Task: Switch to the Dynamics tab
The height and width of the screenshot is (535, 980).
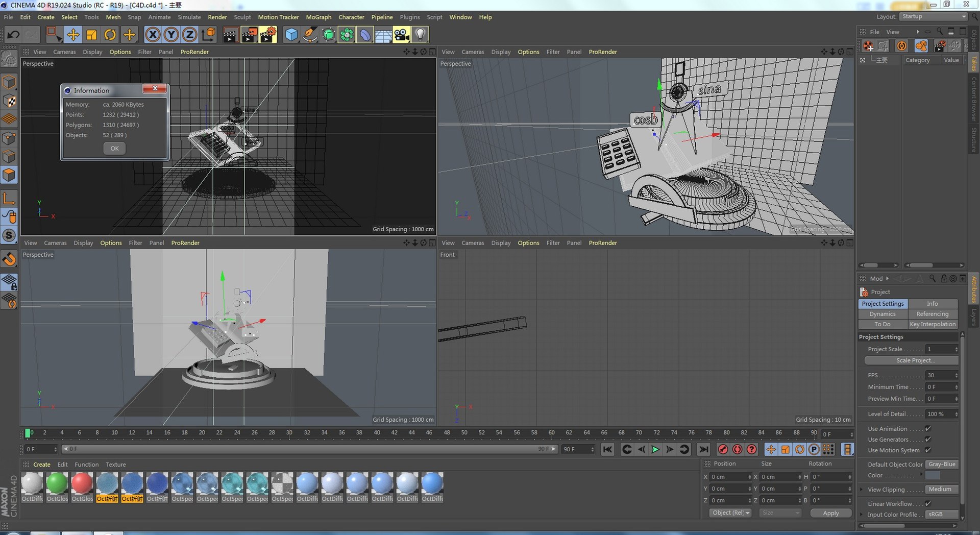Action: point(883,314)
